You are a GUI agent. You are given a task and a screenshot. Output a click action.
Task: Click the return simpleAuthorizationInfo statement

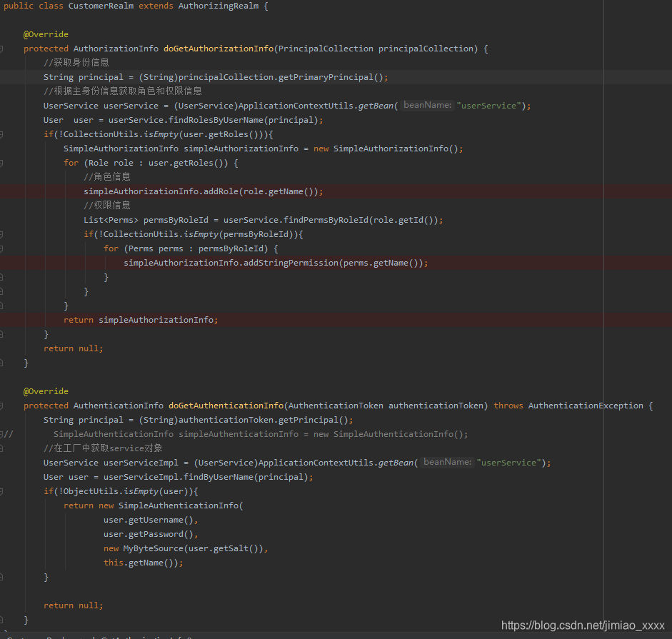pos(141,320)
